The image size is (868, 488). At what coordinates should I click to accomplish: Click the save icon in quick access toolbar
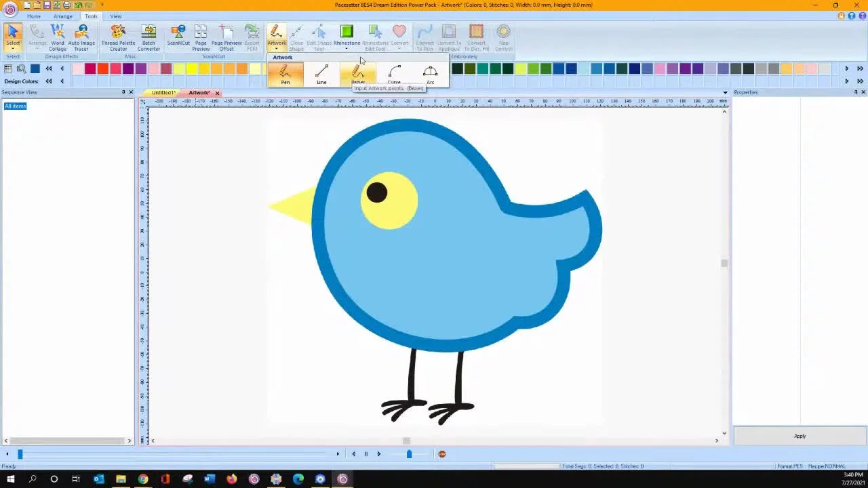(x=47, y=5)
